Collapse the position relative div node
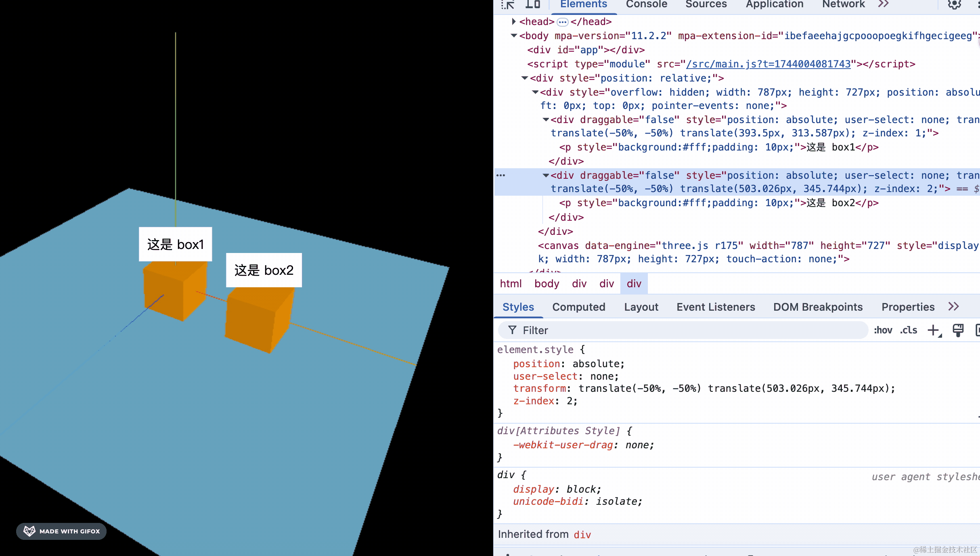Image resolution: width=980 pixels, height=556 pixels. pos(524,78)
